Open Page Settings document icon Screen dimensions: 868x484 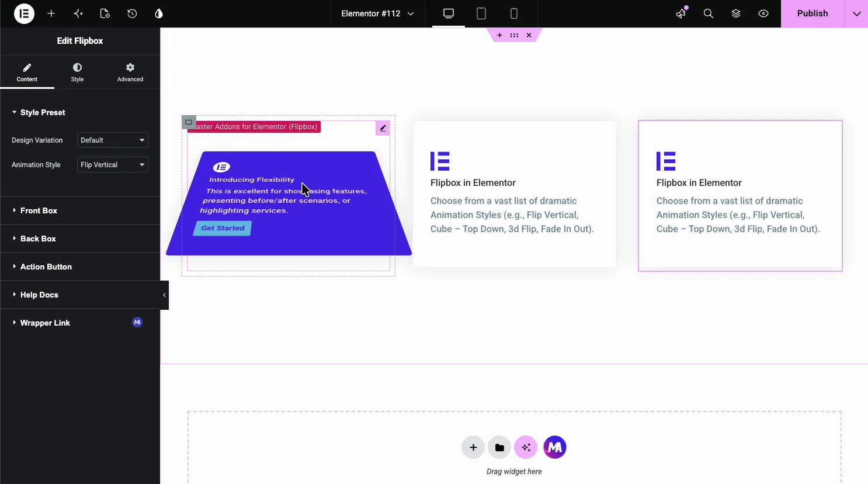coord(105,13)
